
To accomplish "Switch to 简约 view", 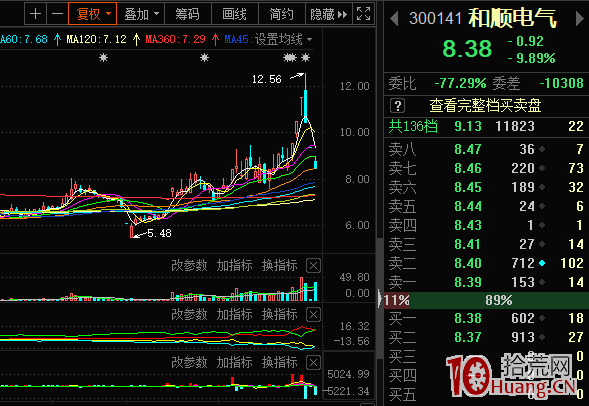I will (x=281, y=14).
